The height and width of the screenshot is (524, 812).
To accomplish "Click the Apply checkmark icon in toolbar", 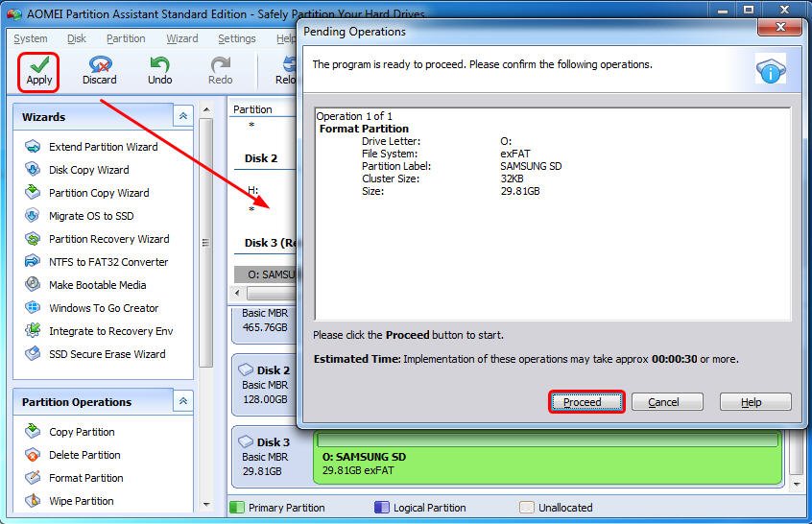I will tap(39, 65).
